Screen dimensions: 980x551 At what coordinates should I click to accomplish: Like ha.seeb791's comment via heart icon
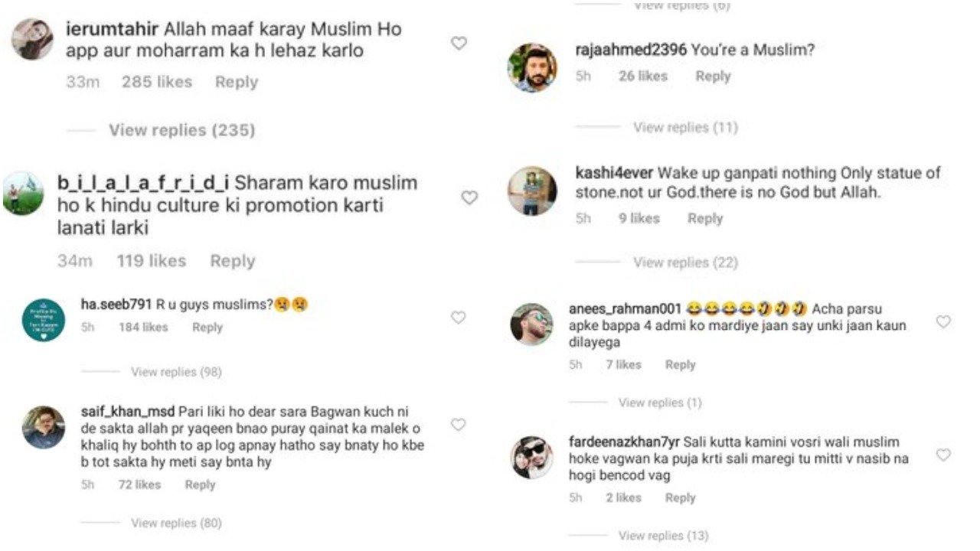click(459, 317)
